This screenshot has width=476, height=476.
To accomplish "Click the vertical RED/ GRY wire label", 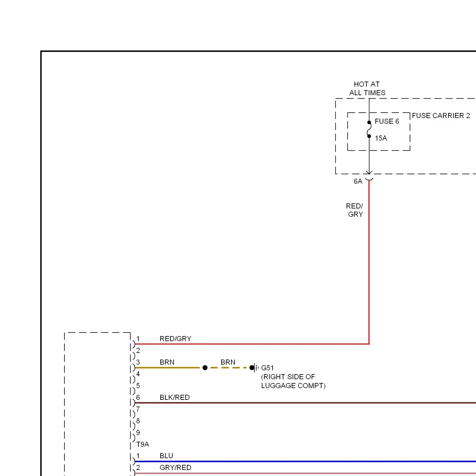I will 355,210.
